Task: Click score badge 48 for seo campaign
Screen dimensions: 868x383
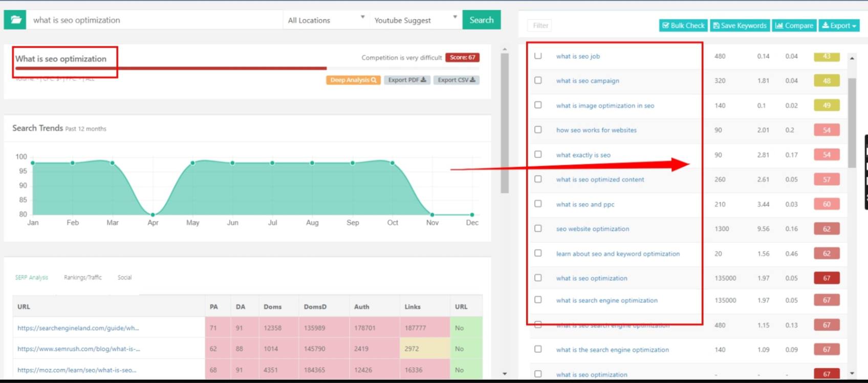Action: point(827,81)
